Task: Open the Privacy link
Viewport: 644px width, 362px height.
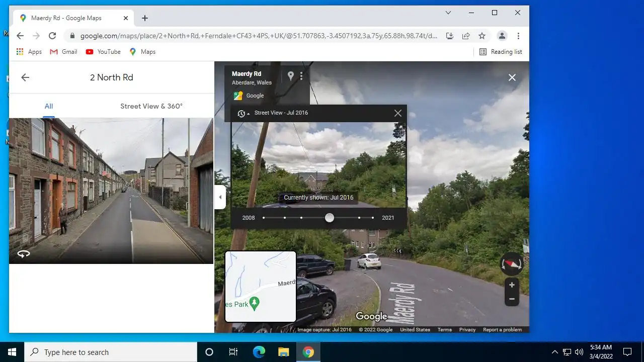Action: (467, 330)
